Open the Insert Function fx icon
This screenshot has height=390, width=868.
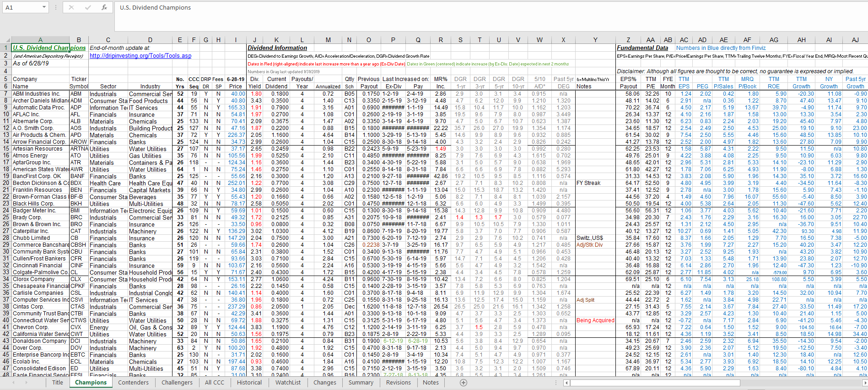pos(104,7)
